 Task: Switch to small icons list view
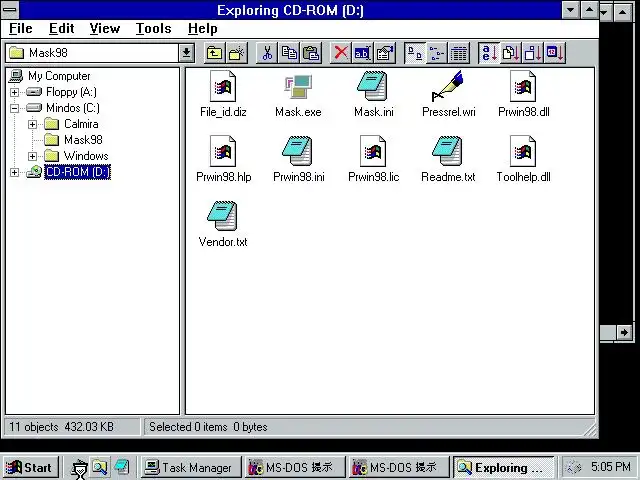437,53
